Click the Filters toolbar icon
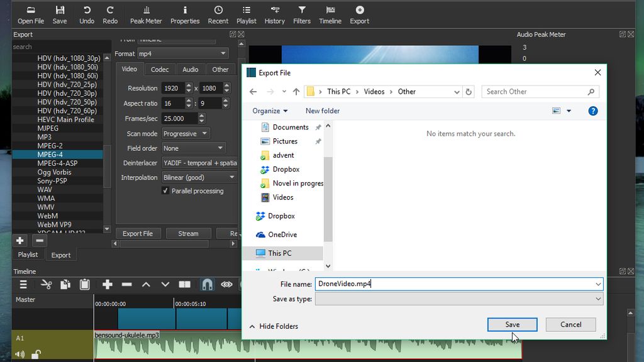Image resolution: width=644 pixels, height=362 pixels. pos(302,14)
